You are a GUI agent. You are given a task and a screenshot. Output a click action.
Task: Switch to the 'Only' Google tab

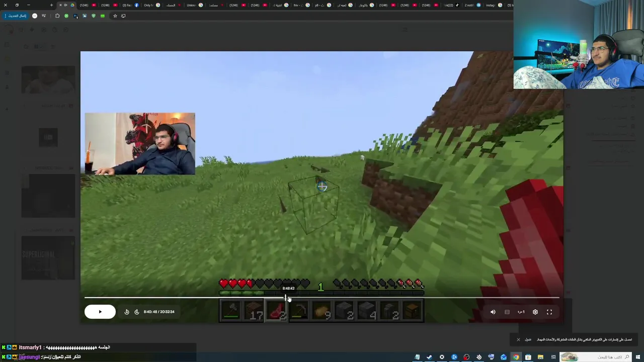pyautogui.click(x=151, y=5)
